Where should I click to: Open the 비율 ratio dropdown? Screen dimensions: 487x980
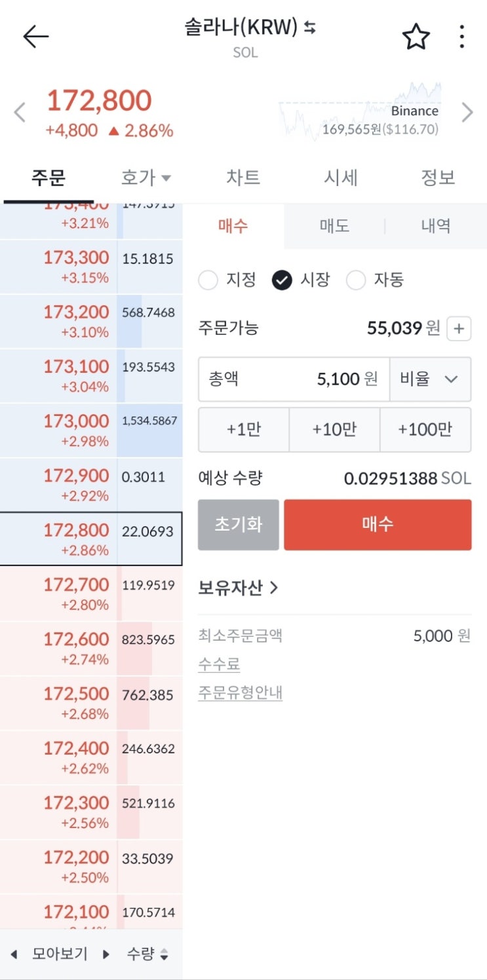point(430,379)
